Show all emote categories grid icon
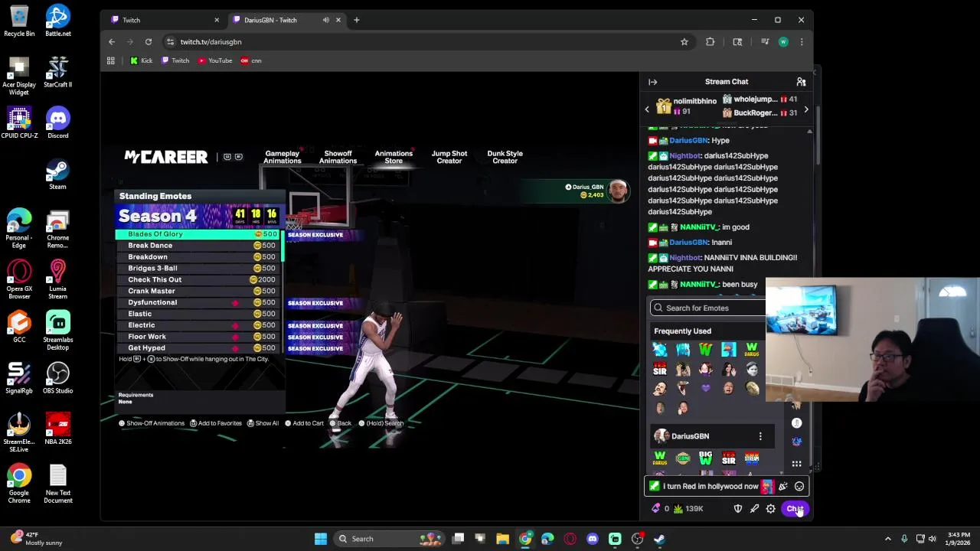Screen dimensions: 980x551 click(797, 464)
